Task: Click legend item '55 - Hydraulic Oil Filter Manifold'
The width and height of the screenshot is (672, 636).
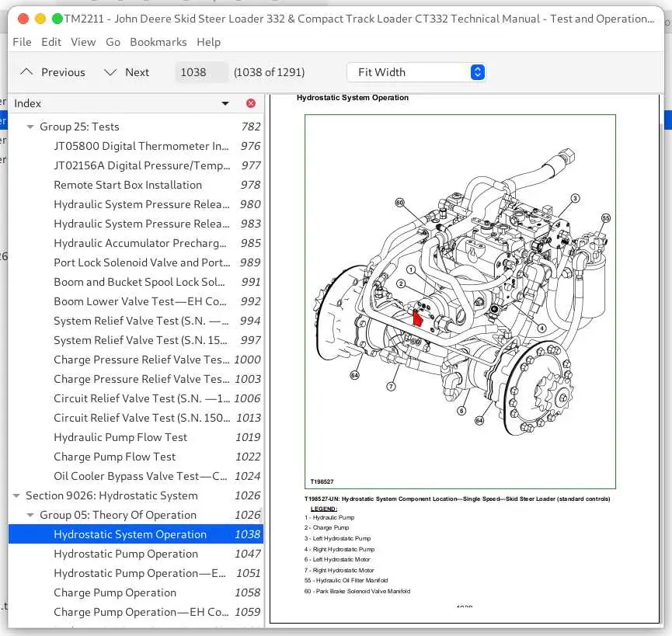Action: pyautogui.click(x=346, y=580)
